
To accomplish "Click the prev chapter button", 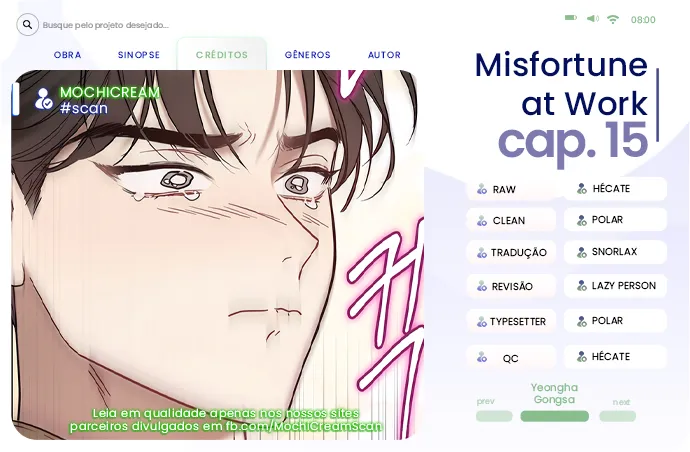I will click(x=494, y=416).
